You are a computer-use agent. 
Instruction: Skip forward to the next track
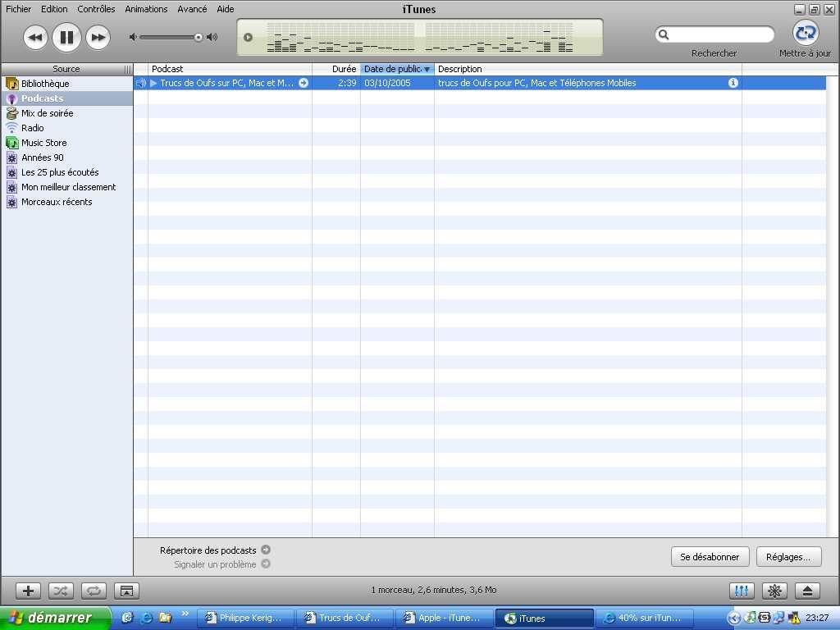click(98, 38)
